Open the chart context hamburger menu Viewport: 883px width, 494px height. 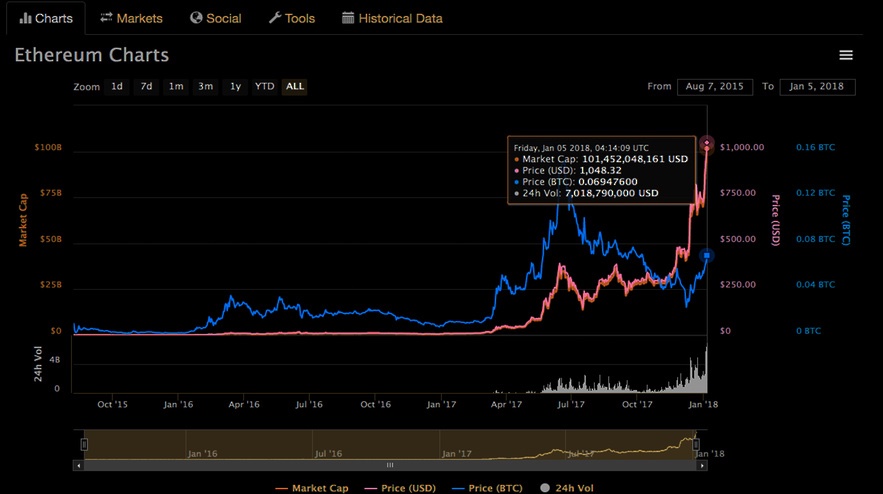coord(846,55)
